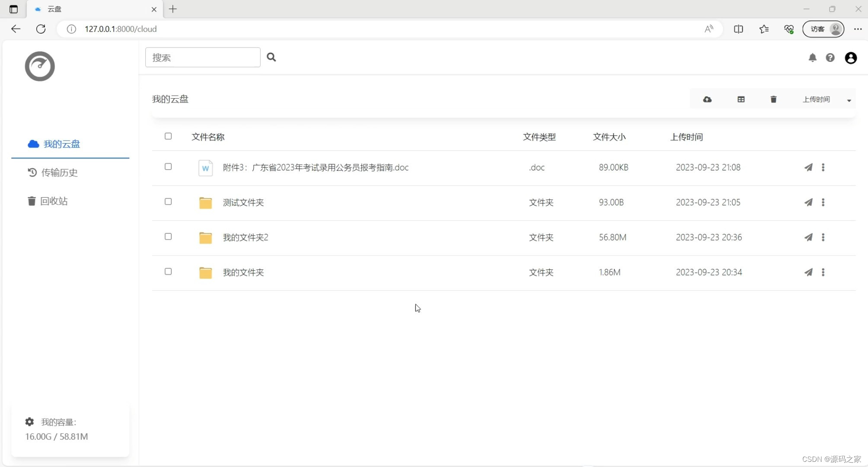Open more options for 我的文件夹 row
868x467 pixels.
[x=823, y=272]
